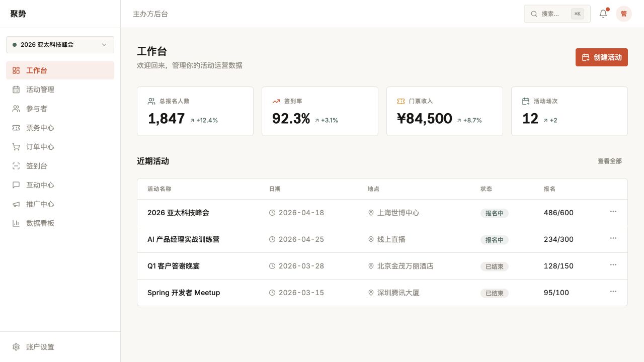Click the search magnifier icon

534,14
